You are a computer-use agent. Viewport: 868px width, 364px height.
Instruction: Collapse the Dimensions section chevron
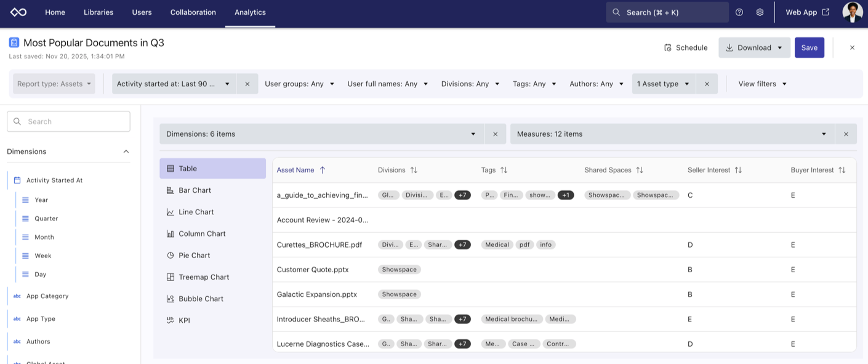click(x=126, y=152)
